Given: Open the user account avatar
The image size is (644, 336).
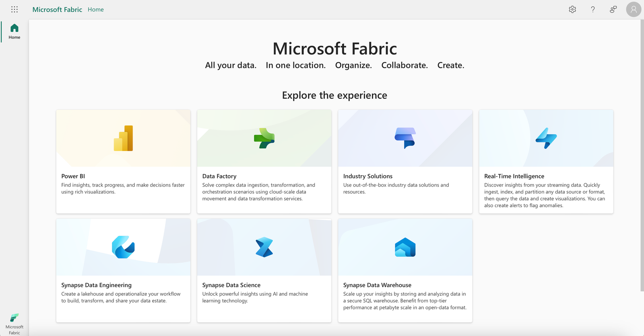Looking at the screenshot, I should (634, 9).
